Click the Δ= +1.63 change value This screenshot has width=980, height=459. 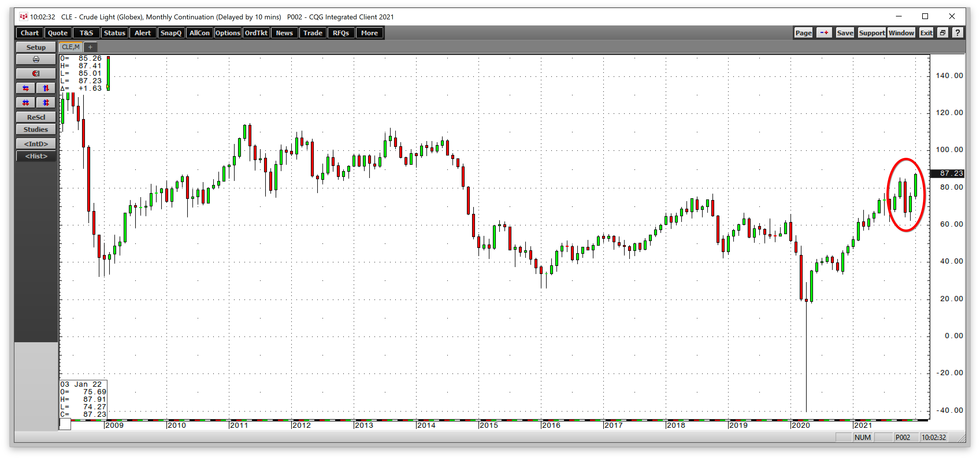[x=81, y=88]
